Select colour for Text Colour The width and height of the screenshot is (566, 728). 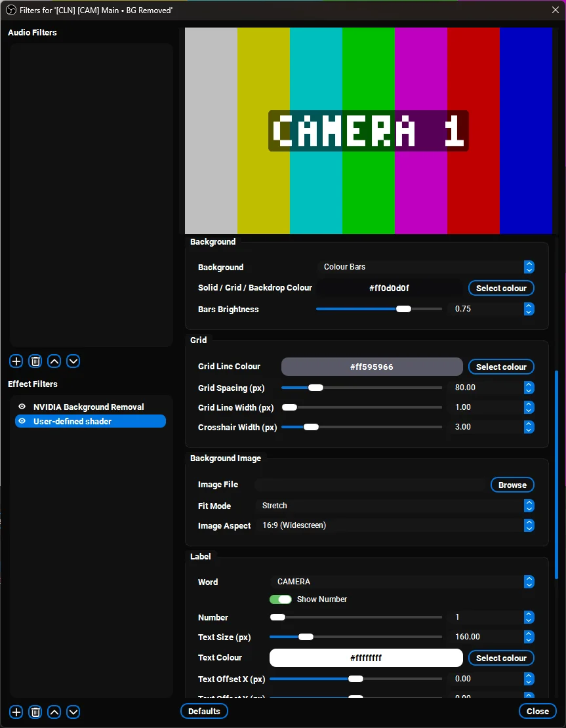[501, 658]
